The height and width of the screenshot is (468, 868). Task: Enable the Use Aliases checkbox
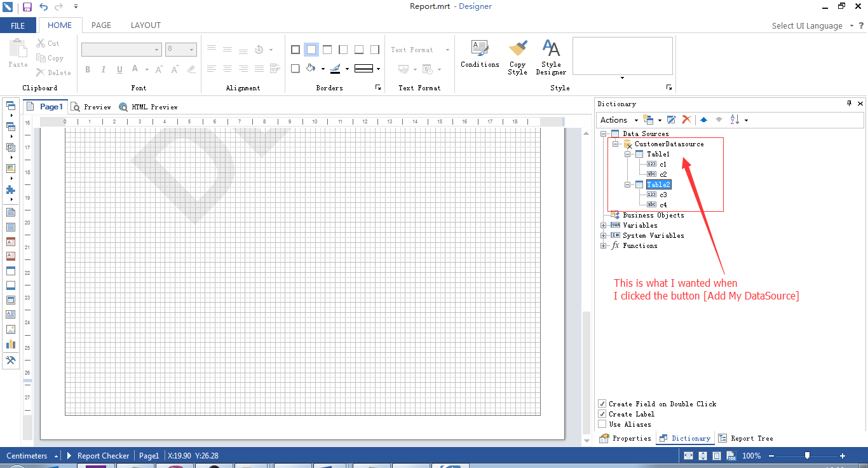pos(602,424)
